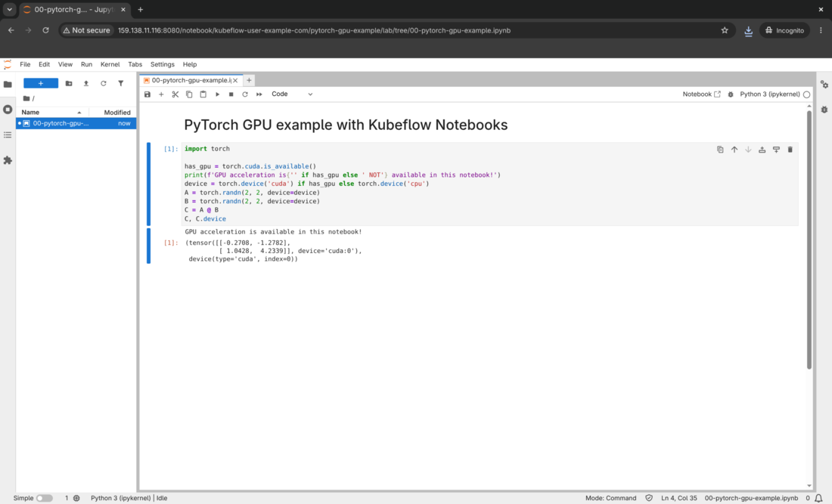Open the debugger panel on right sidebar
Viewport: 832px width, 504px height.
click(x=824, y=110)
